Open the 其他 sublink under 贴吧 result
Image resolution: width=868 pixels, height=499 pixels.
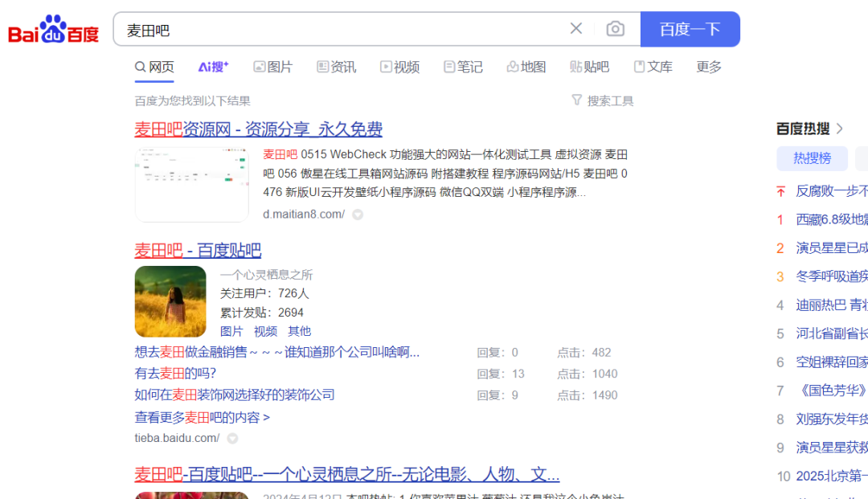pos(299,331)
